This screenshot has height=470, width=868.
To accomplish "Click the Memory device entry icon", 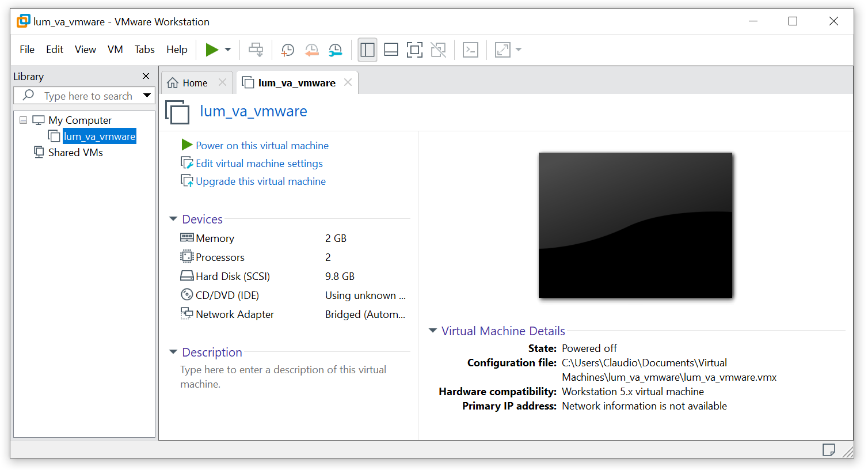I will tap(187, 237).
